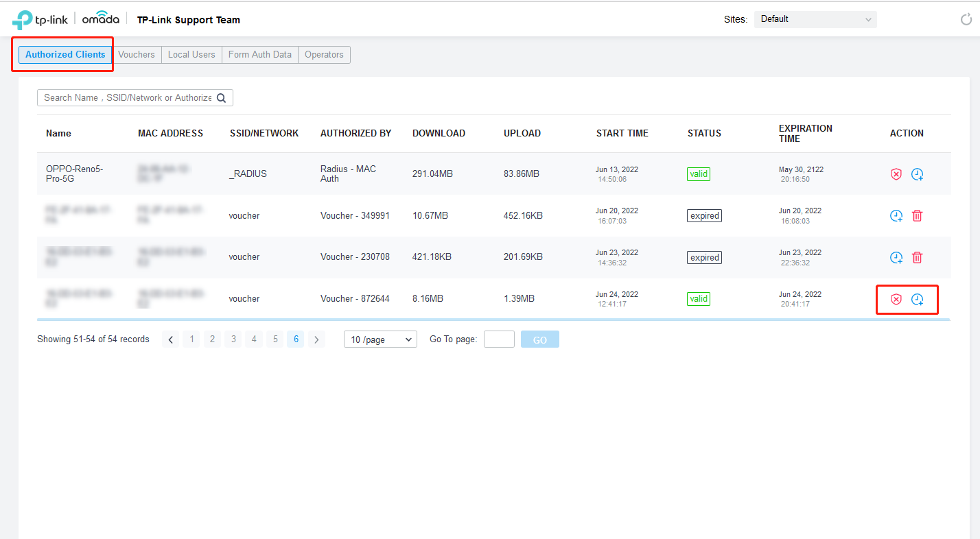Image resolution: width=980 pixels, height=539 pixels.
Task: Go to the Operators tab
Action: pos(324,55)
